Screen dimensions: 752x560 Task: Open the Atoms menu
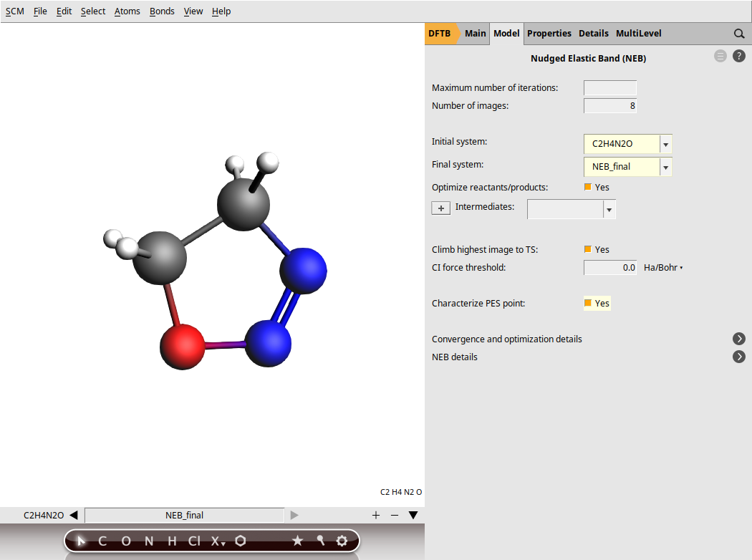click(x=127, y=11)
